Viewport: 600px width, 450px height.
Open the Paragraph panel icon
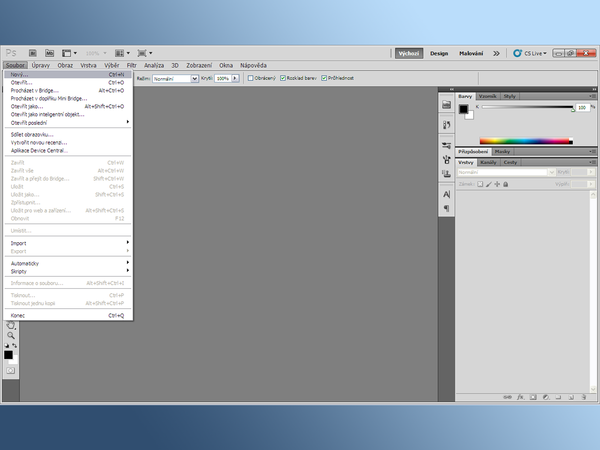(x=446, y=208)
